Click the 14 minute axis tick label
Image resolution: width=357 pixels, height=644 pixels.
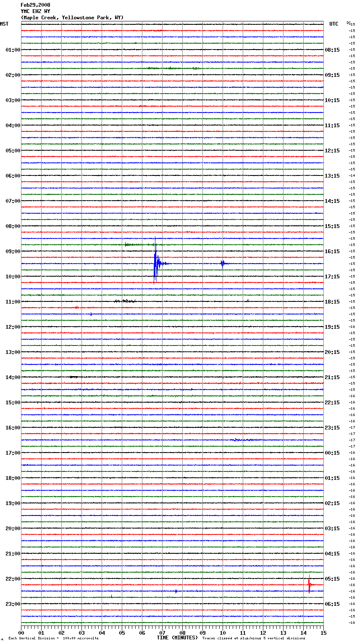click(303, 633)
